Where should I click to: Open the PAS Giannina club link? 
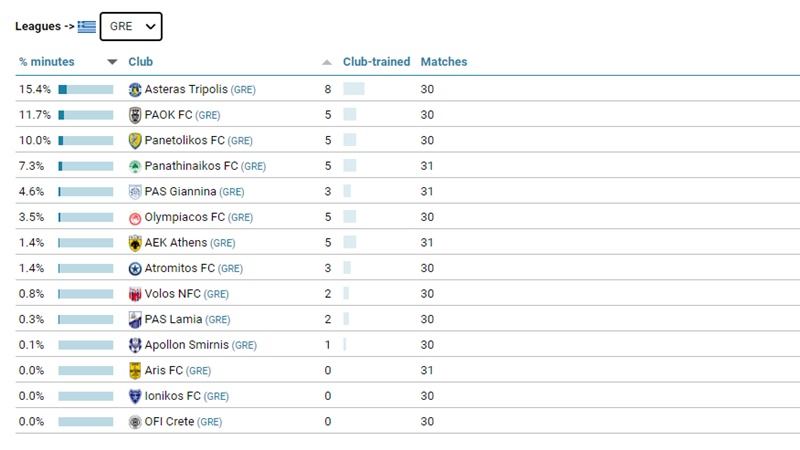tap(180, 192)
